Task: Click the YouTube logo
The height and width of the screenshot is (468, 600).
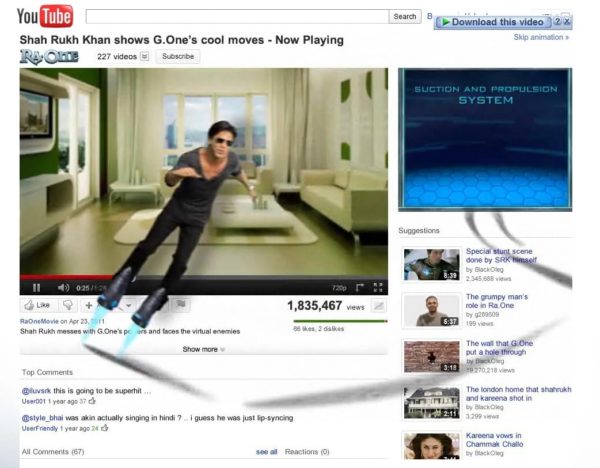Action: click(44, 16)
